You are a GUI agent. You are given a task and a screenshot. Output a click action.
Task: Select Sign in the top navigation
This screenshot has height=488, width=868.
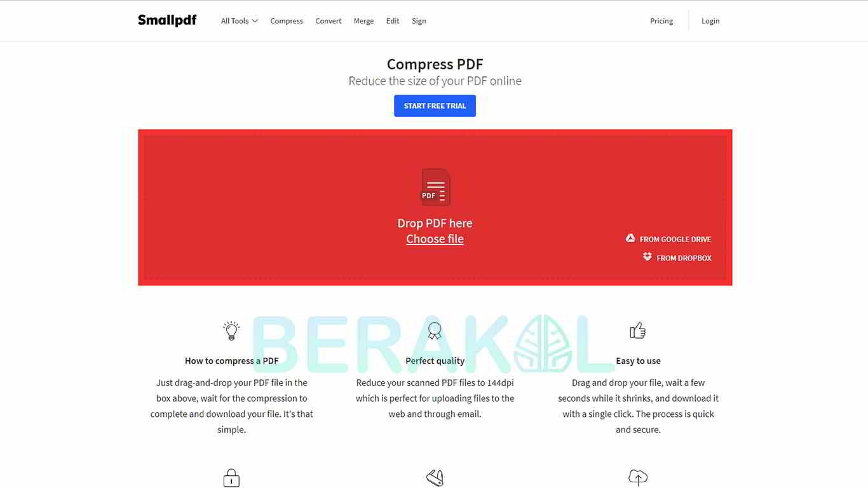419,21
